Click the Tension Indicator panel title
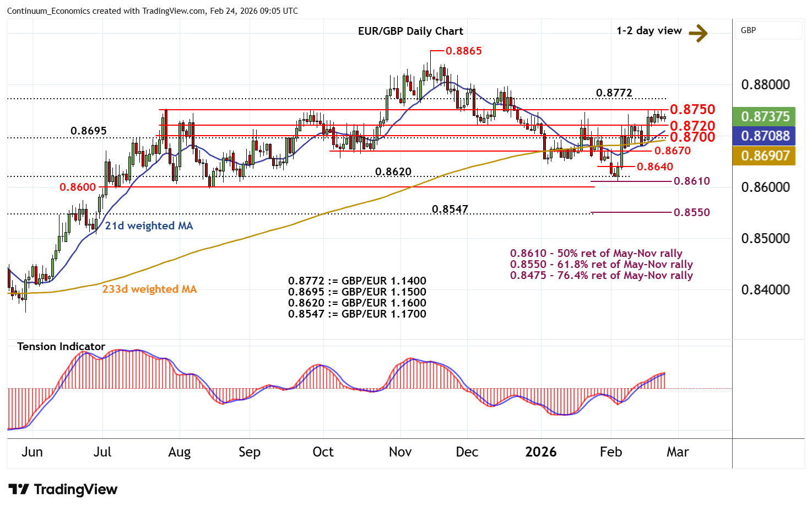The width and height of the screenshot is (812, 510). (x=61, y=346)
